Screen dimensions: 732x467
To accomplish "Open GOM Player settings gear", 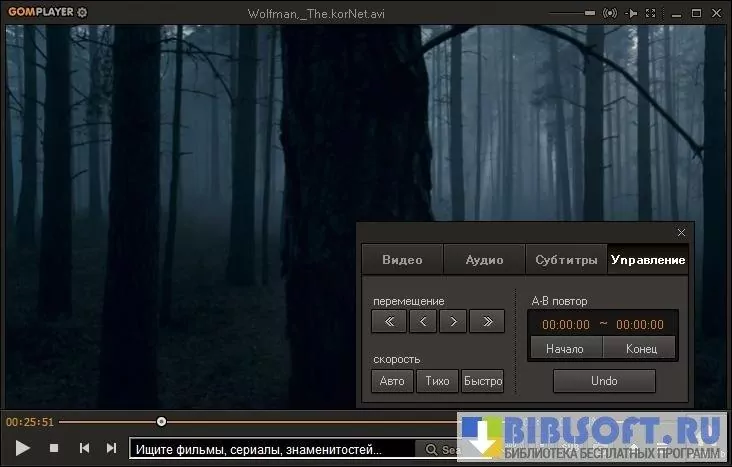I will [82, 13].
